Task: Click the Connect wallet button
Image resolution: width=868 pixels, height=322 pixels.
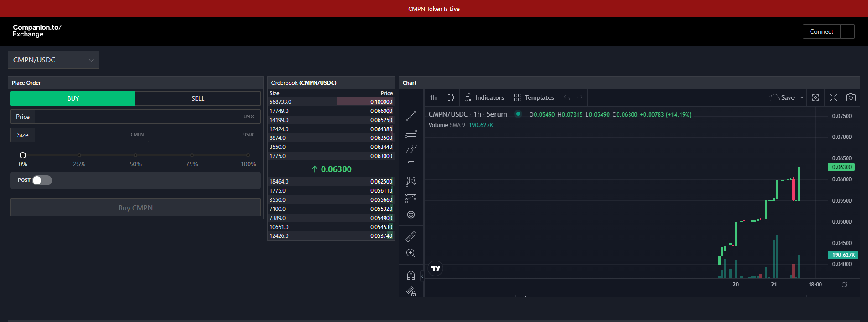Action: point(821,31)
